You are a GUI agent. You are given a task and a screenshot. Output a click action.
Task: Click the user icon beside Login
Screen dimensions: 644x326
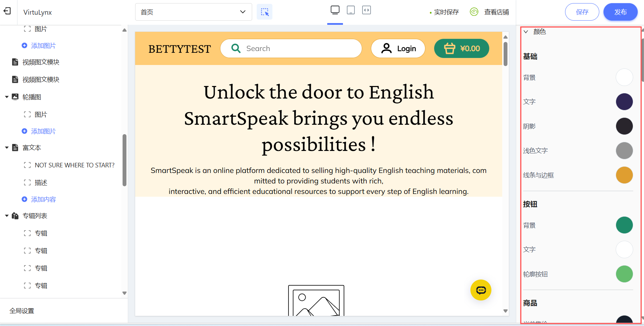tap(386, 48)
